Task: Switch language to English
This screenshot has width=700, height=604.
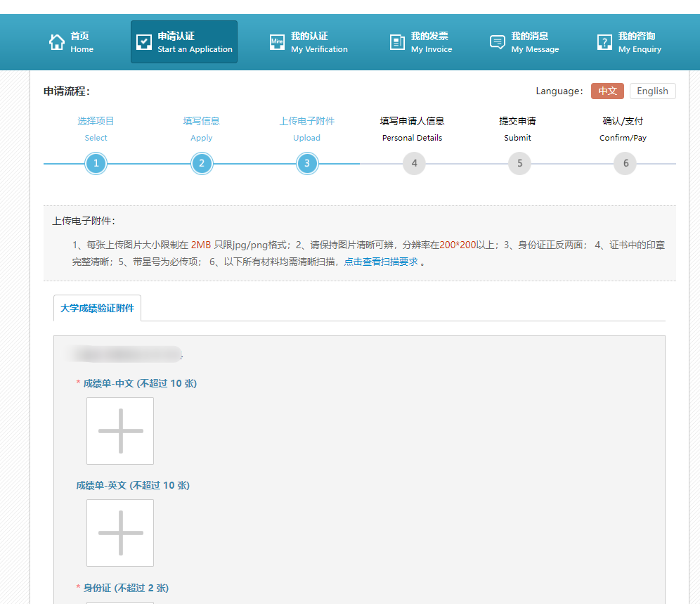Action: tap(652, 91)
